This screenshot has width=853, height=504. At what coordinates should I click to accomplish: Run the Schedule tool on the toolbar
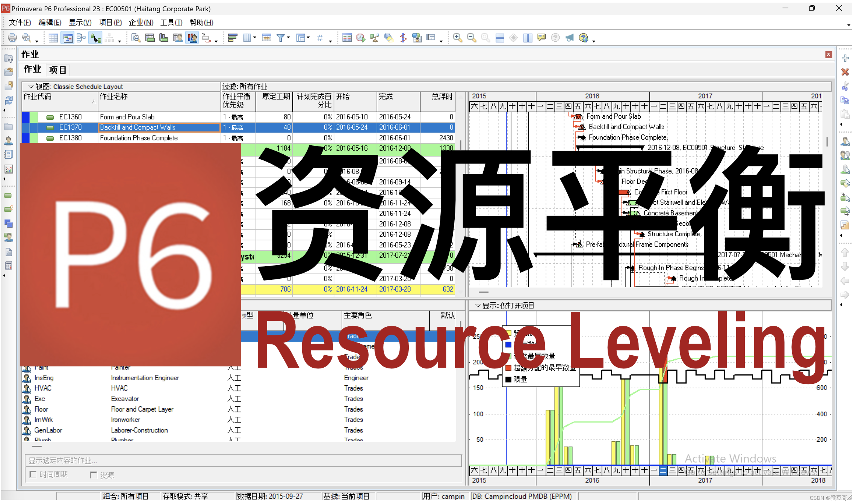tap(360, 38)
